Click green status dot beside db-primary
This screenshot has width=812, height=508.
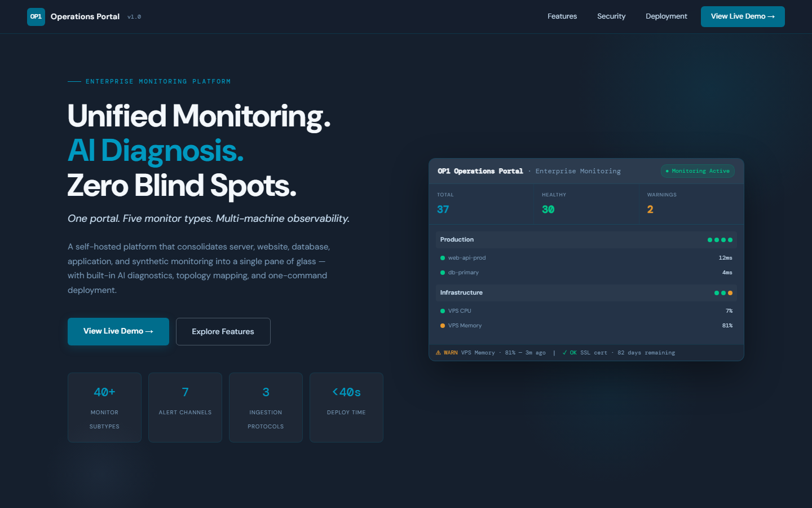click(443, 273)
